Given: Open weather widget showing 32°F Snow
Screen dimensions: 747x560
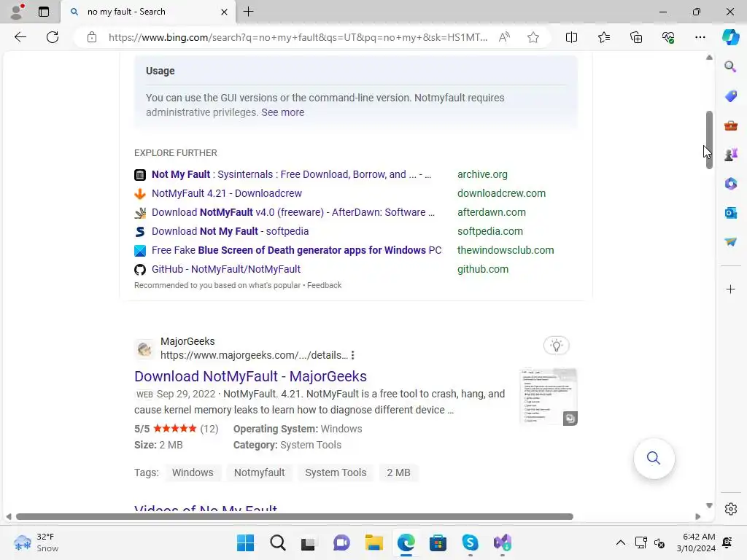Looking at the screenshot, I should 36,542.
